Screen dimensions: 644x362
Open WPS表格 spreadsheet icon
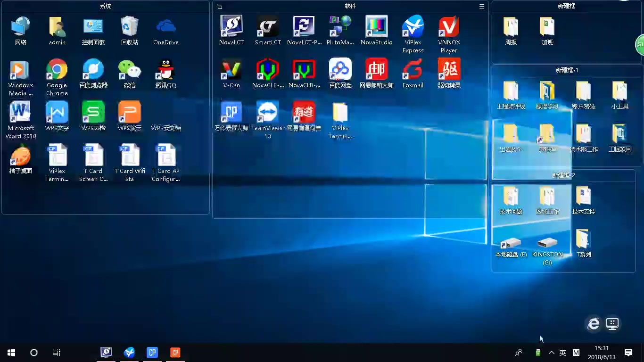(93, 116)
